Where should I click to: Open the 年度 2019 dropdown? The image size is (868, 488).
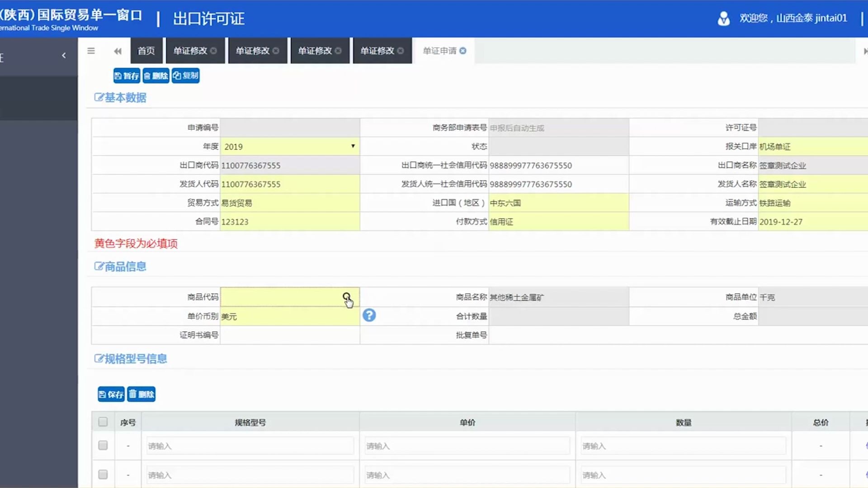pos(290,146)
